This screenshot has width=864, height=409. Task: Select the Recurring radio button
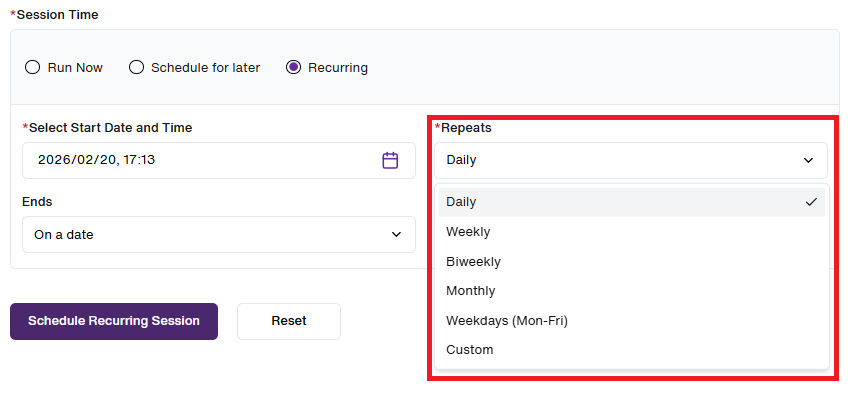coord(293,67)
